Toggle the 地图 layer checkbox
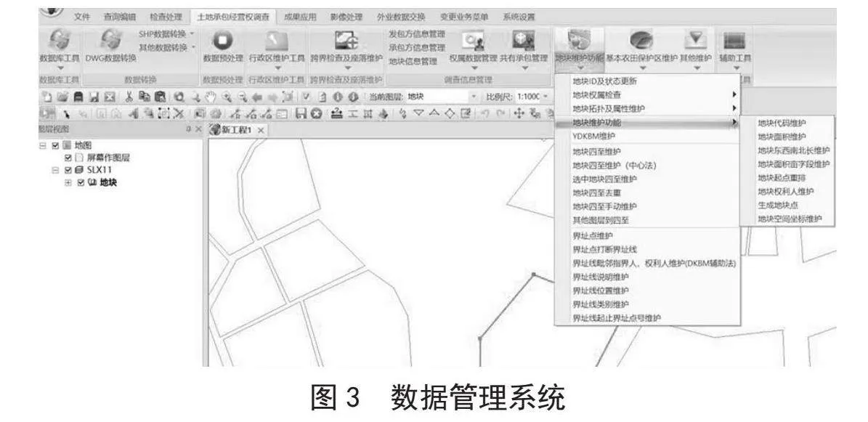Viewport: 868px width, 422px height. 54,146
